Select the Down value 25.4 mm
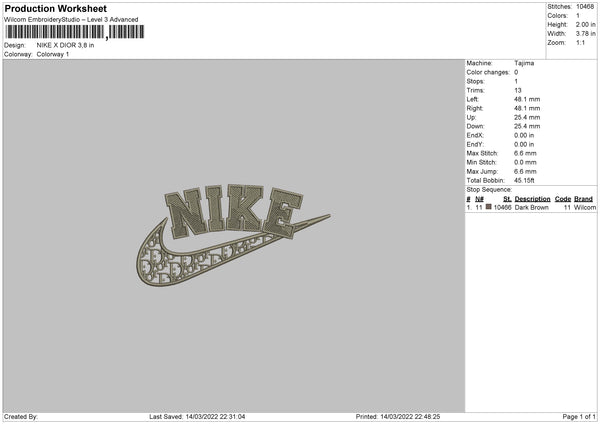Screen dimensions: 600x424 click(527, 126)
